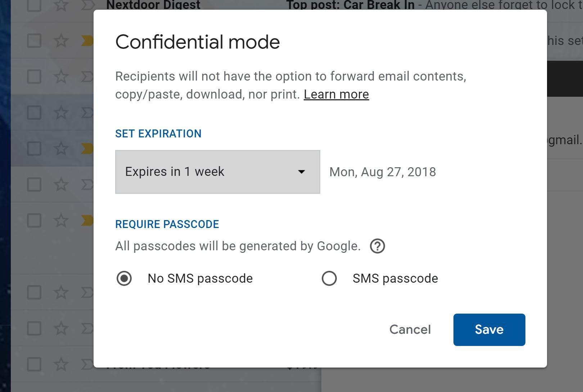Screen dimensions: 583x392
Task: Enable the "SMS passcode" radio option
Action: (329, 278)
